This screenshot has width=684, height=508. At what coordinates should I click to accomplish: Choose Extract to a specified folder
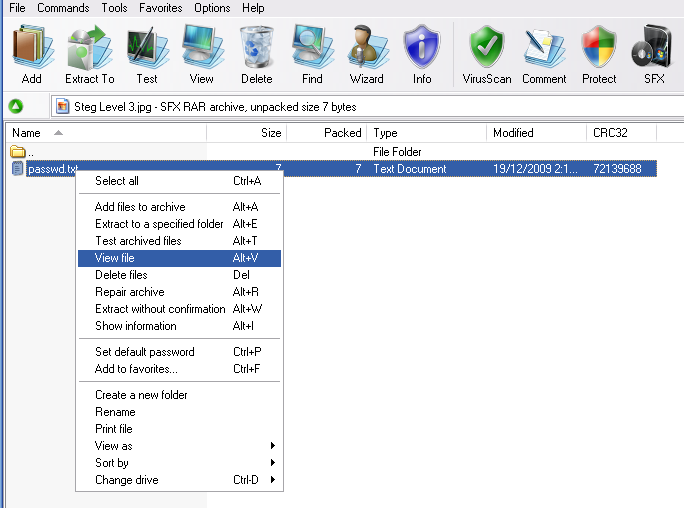(179, 224)
